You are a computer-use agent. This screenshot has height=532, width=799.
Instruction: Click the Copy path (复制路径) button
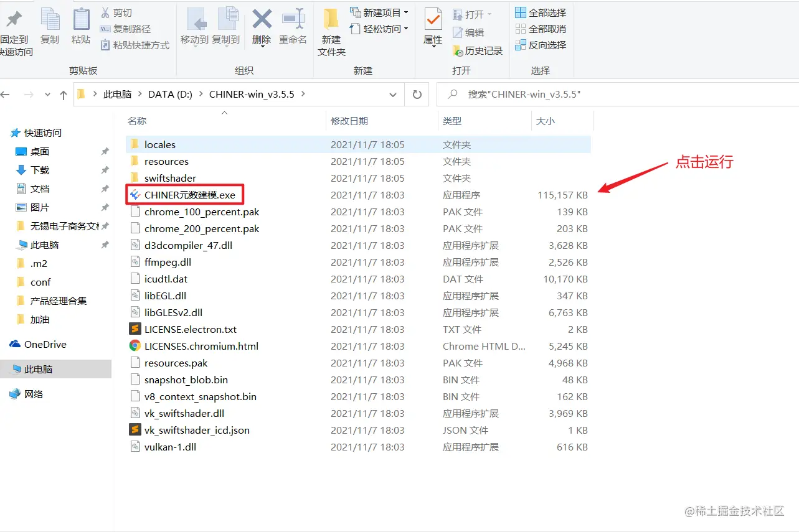tap(125, 29)
